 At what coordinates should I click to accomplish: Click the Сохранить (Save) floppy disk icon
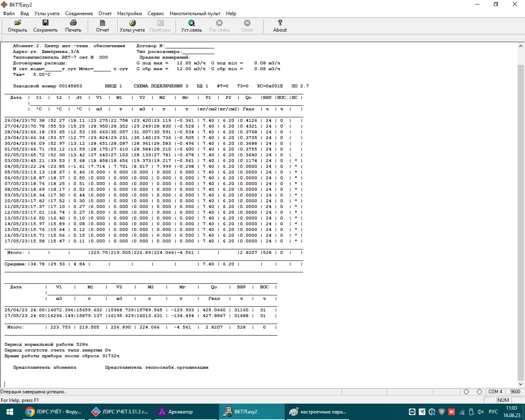click(45, 23)
